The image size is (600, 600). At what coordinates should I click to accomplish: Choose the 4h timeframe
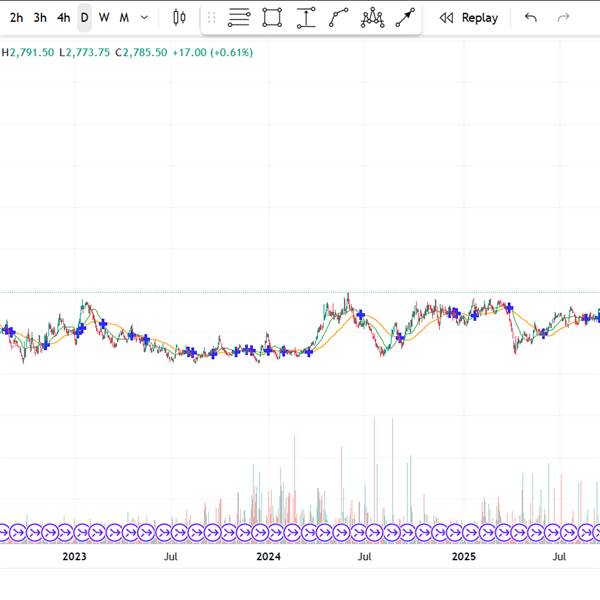click(63, 18)
